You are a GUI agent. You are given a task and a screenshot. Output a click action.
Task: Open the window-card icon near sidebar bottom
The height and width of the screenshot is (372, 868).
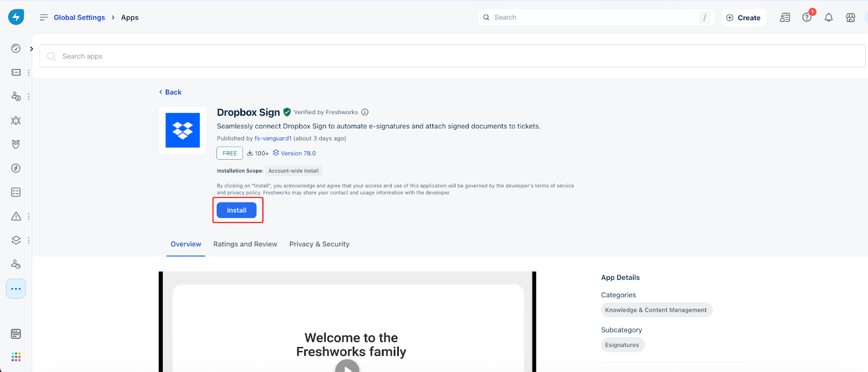pyautogui.click(x=16, y=333)
